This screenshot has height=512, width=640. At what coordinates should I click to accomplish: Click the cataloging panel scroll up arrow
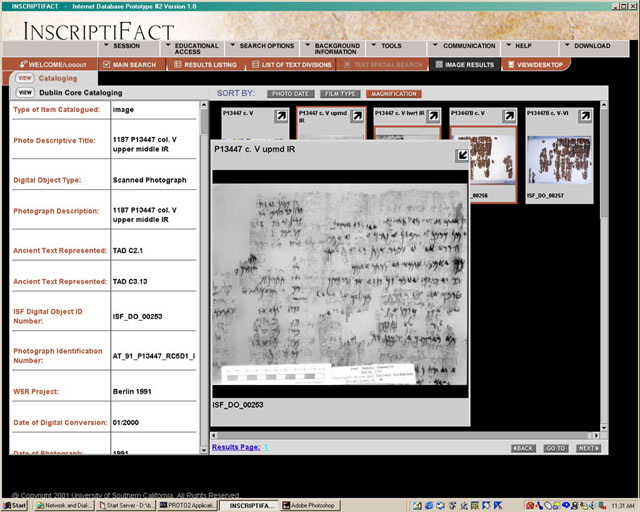pos(204,105)
